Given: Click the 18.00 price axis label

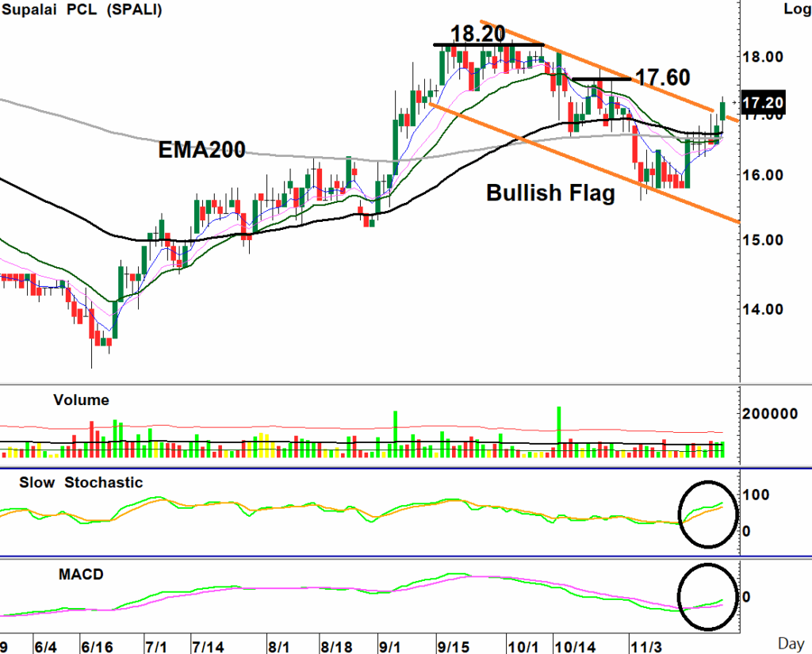Looking at the screenshot, I should 762,57.
